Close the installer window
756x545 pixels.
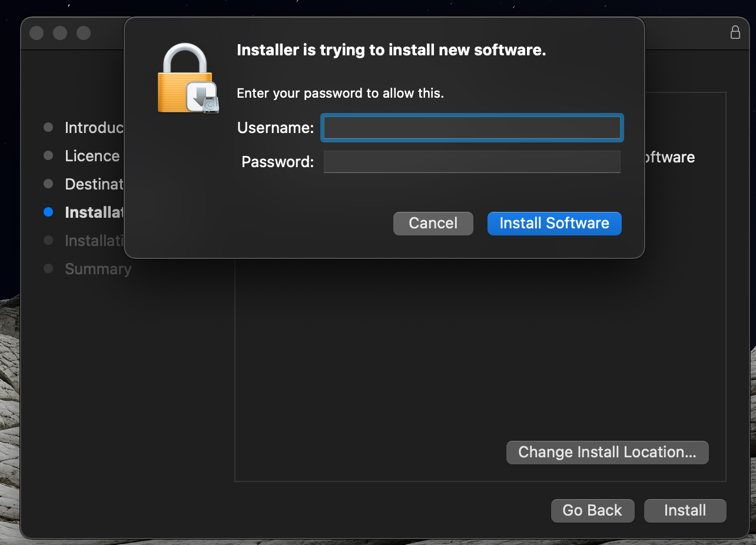[x=37, y=33]
